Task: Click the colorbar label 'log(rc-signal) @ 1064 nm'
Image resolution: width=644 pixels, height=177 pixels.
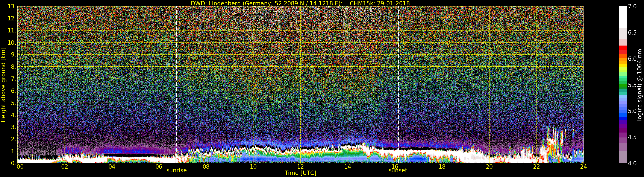Action: pyautogui.click(x=639, y=85)
